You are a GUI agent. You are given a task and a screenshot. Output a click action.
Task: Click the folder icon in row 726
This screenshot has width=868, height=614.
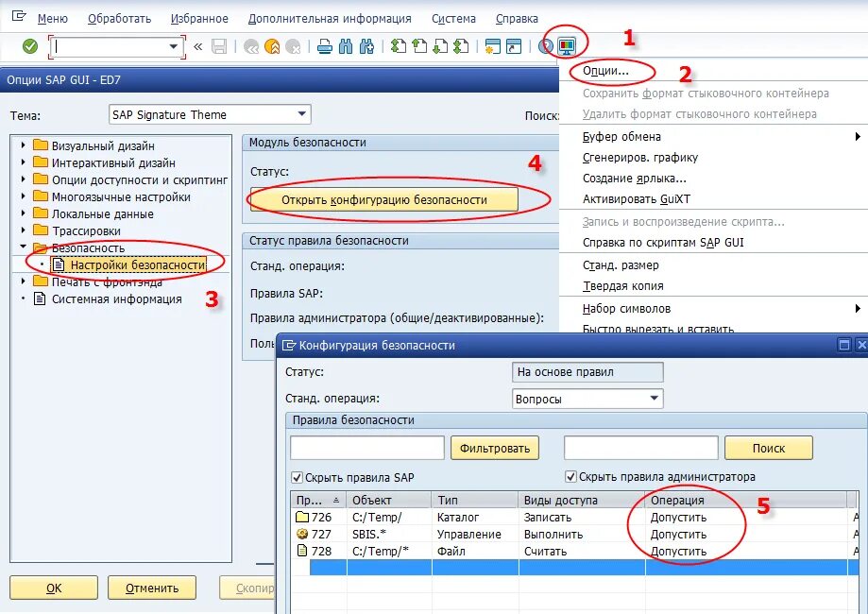pyautogui.click(x=302, y=517)
